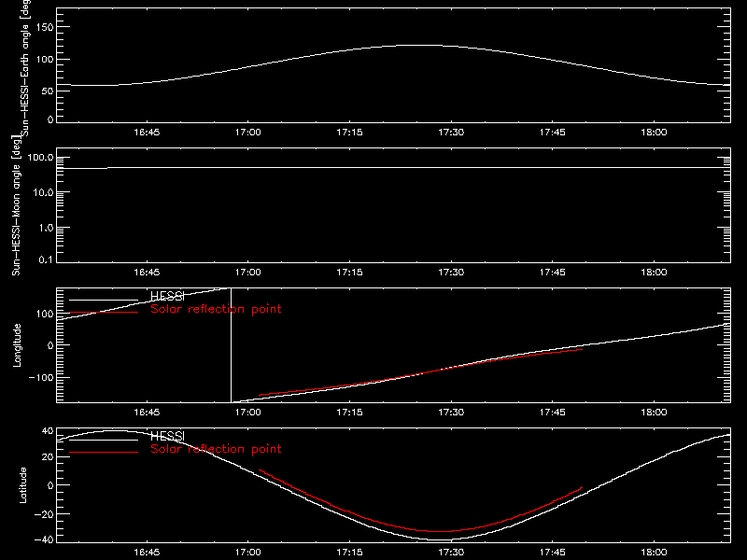Click 17:15 time label under Moon angle plot
The image size is (747, 560).
pyautogui.click(x=349, y=272)
